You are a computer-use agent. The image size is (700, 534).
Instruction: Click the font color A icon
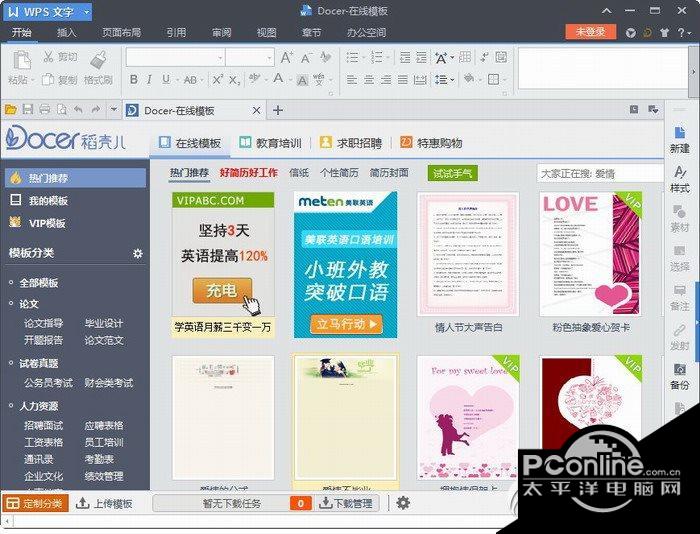tap(278, 79)
